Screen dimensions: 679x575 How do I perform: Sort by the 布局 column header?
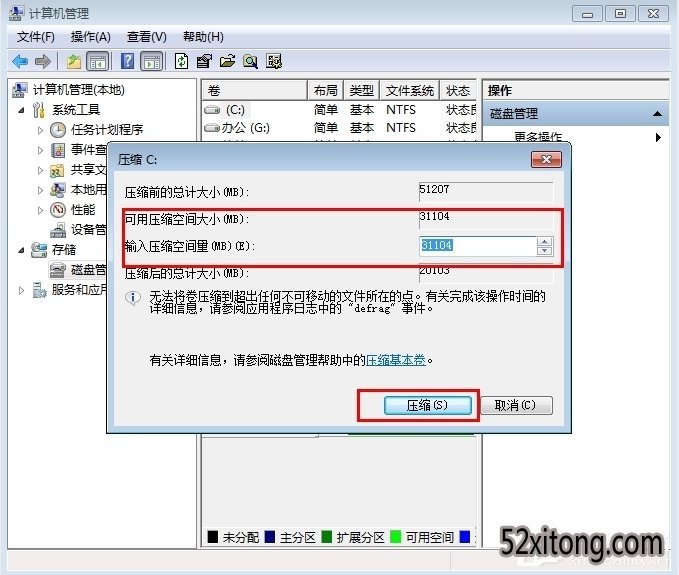326,90
